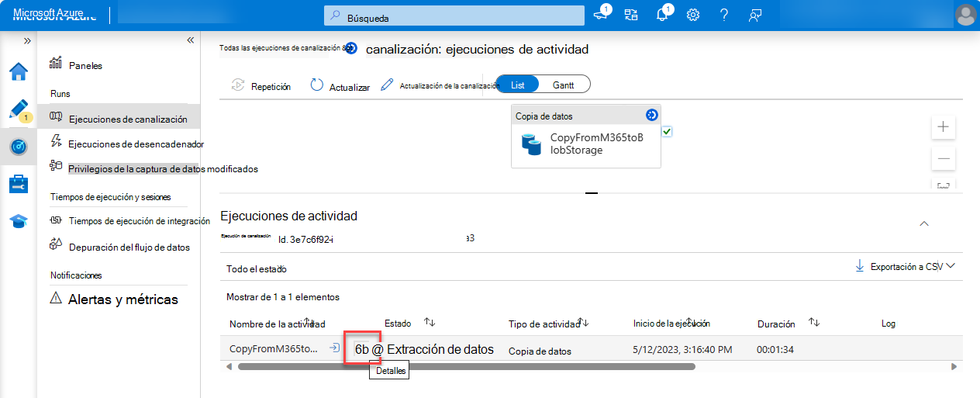This screenshot has width=980, height=398.
Task: Click the Búsqueda search box
Action: [x=454, y=16]
